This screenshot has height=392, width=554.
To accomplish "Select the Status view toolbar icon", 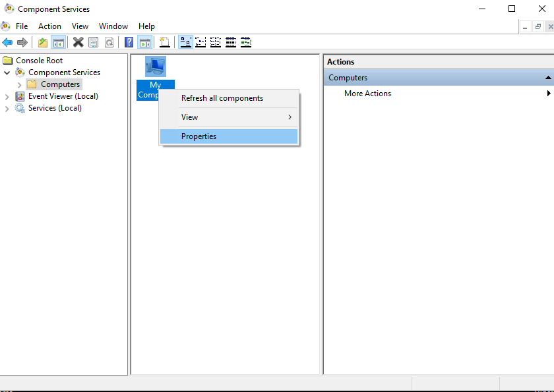I will [246, 42].
